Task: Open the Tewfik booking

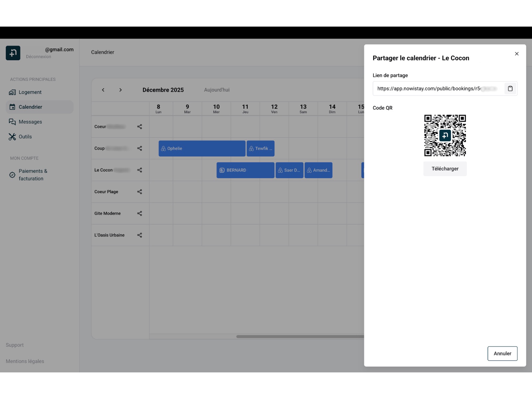Action: pyautogui.click(x=260, y=149)
